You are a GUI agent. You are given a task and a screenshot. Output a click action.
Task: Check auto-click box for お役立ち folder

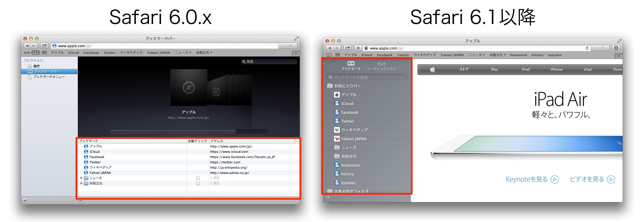198,183
